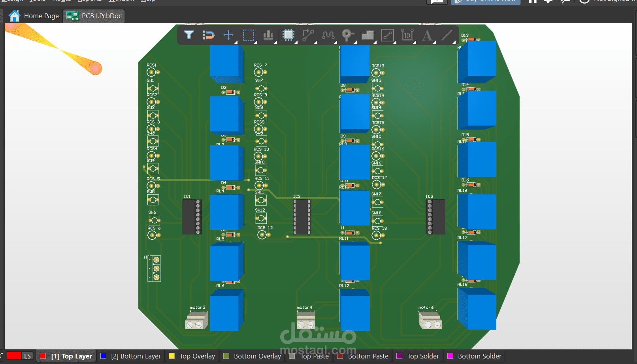The width and height of the screenshot is (637, 364).
Task: Select the Bottom Overlay layer tab
Action: (x=253, y=356)
